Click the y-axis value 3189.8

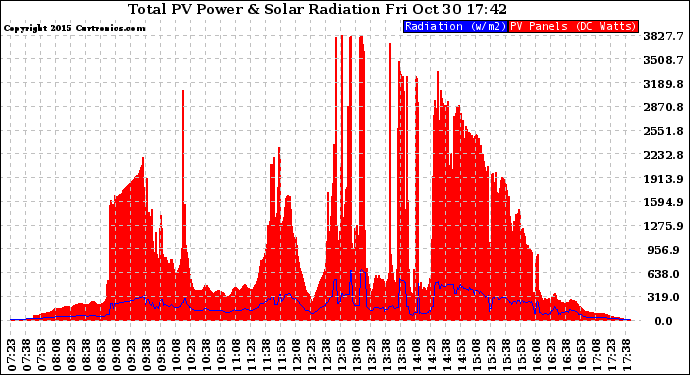(664, 84)
